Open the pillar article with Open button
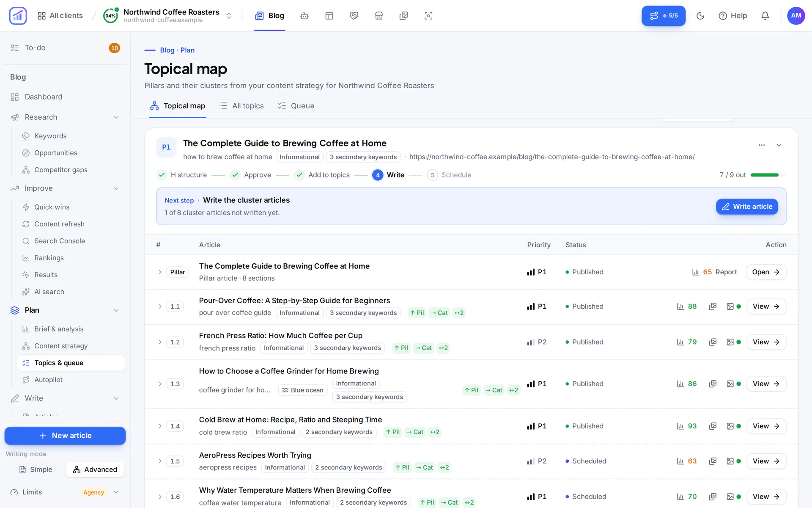Viewport: 812px width, 508px height. [766, 272]
